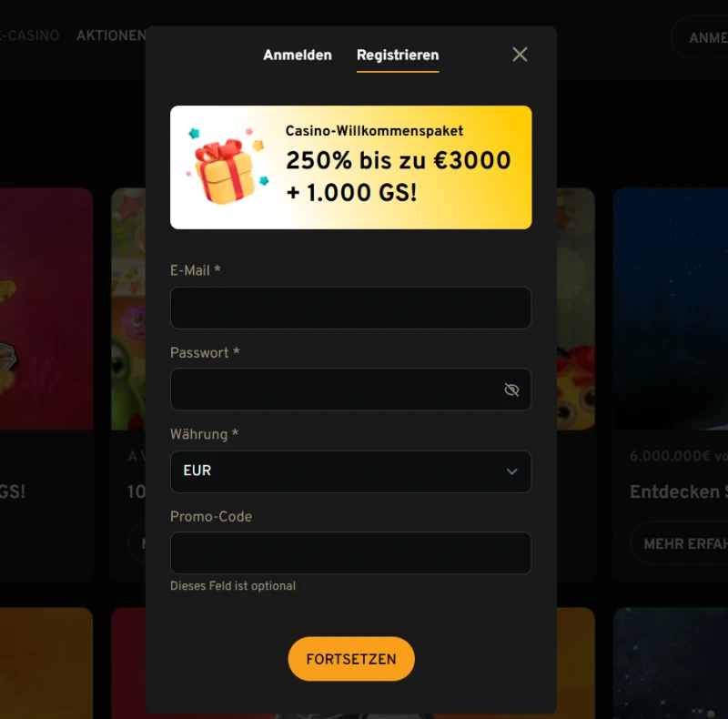Select the Registrieren tab
The height and width of the screenshot is (719, 728).
[x=398, y=55]
